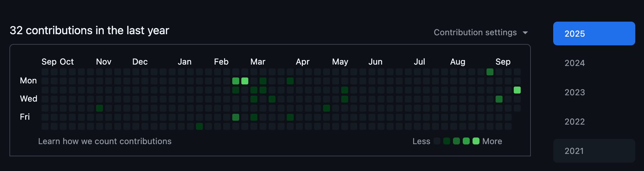Click the green Thursday cell in May
644x171 pixels.
(x=327, y=108)
